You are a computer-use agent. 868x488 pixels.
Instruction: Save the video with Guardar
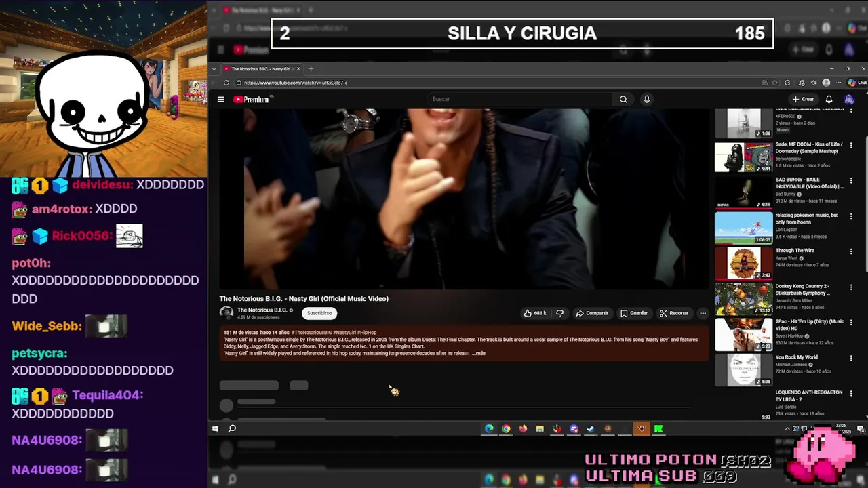click(634, 313)
